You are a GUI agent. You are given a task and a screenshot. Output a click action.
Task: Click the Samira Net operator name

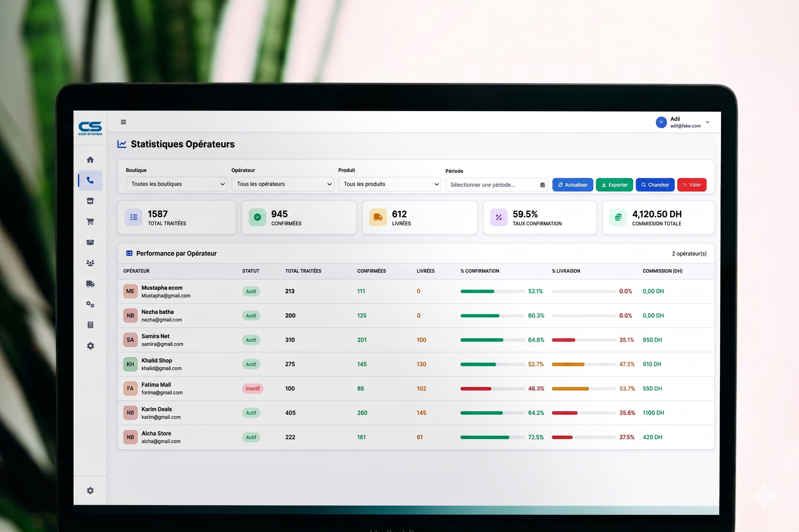(x=156, y=336)
